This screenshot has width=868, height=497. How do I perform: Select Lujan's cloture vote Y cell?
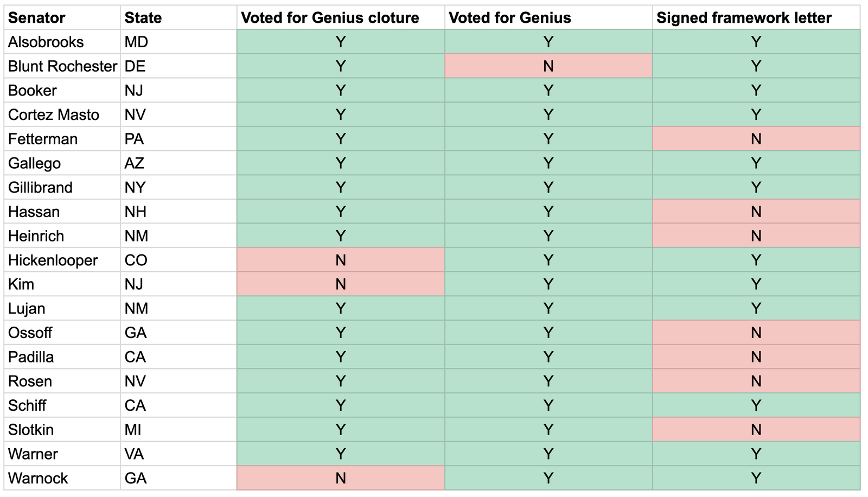[341, 308]
